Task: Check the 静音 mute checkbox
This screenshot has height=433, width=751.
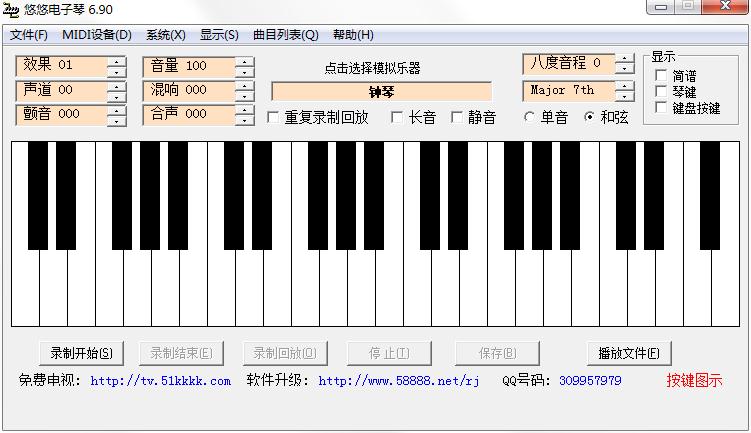Action: click(x=458, y=118)
